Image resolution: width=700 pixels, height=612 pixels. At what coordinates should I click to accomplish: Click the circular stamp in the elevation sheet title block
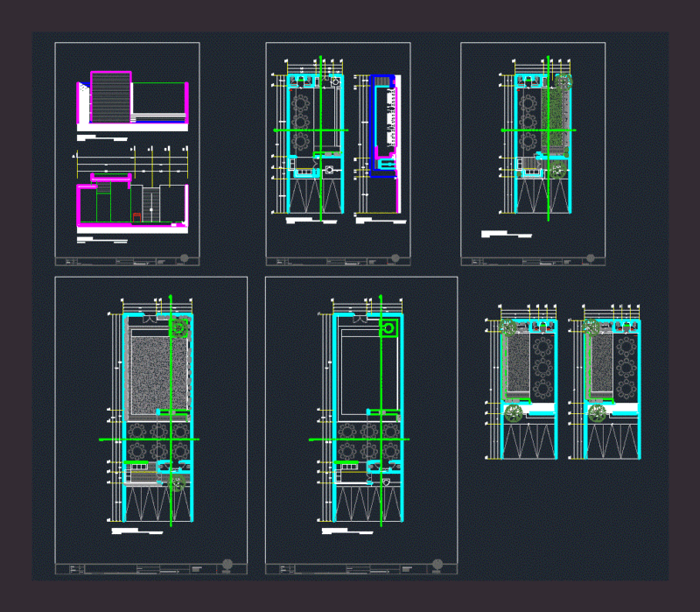point(185,258)
